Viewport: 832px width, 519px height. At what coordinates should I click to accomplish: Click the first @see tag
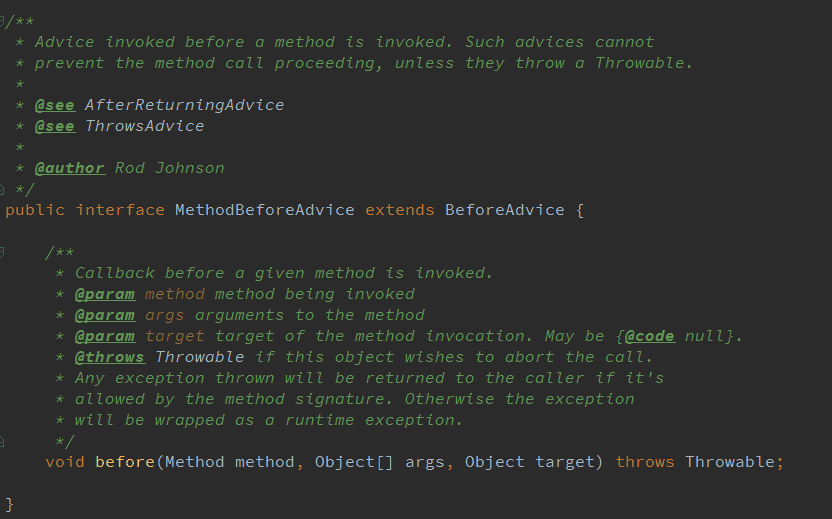[x=54, y=105]
